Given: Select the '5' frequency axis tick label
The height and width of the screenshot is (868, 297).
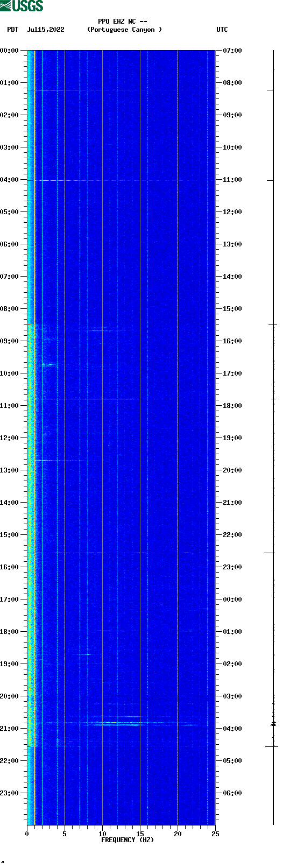Looking at the screenshot, I should point(65,834).
